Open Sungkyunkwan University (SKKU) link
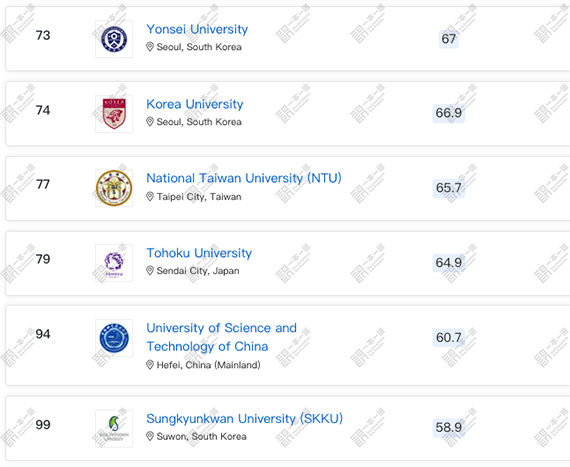The height and width of the screenshot is (467, 570). pyautogui.click(x=244, y=419)
